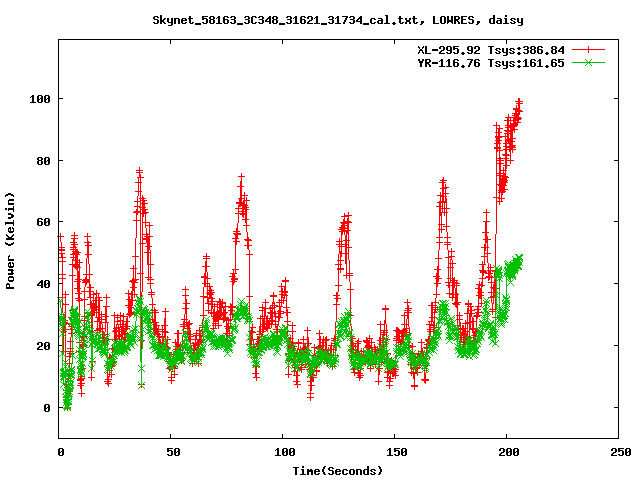Screen dimensions: 640x480
Task: Click the y-axis tick label 80
Action: click(x=43, y=161)
